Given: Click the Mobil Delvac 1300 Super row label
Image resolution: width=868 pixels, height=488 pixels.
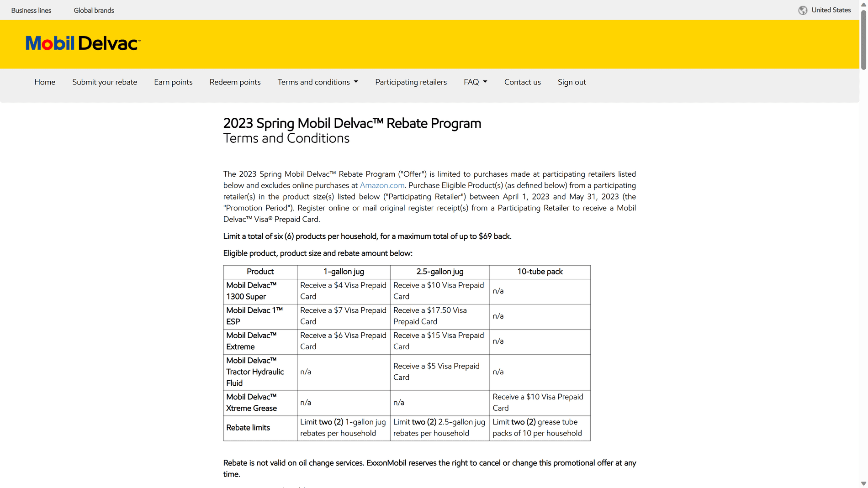Looking at the screenshot, I should pos(260,291).
